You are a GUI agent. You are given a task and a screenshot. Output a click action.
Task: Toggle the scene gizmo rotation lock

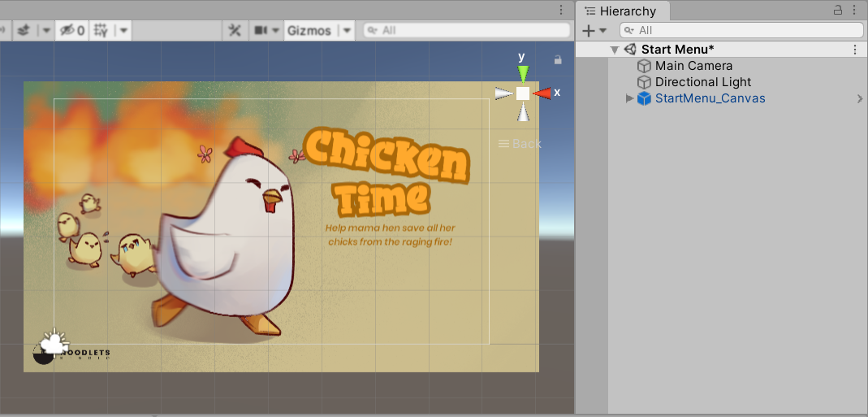pos(558,59)
